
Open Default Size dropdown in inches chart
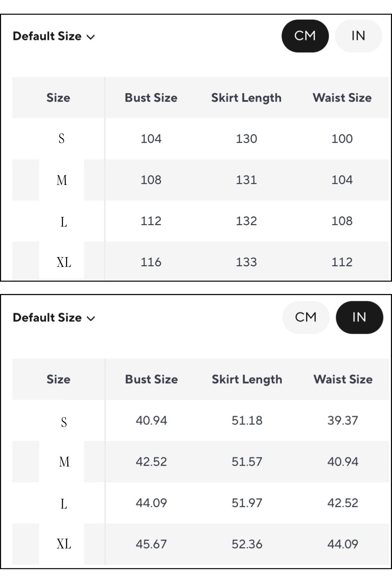tap(54, 318)
